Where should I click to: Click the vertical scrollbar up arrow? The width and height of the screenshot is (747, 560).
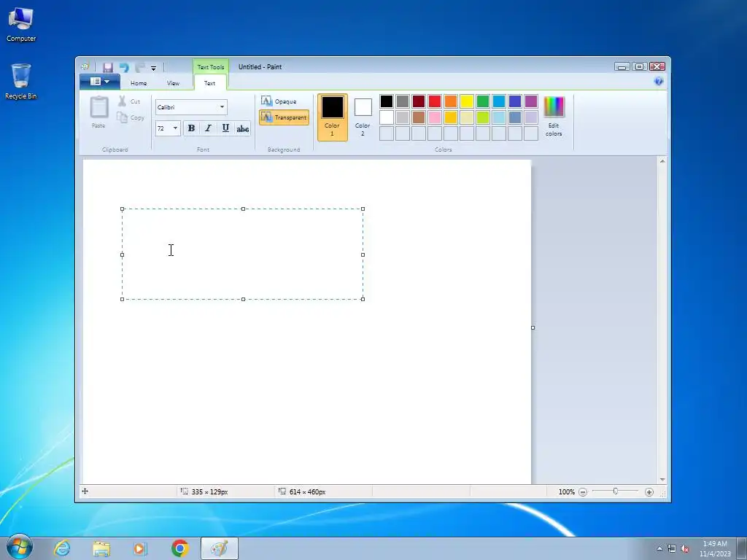662,161
